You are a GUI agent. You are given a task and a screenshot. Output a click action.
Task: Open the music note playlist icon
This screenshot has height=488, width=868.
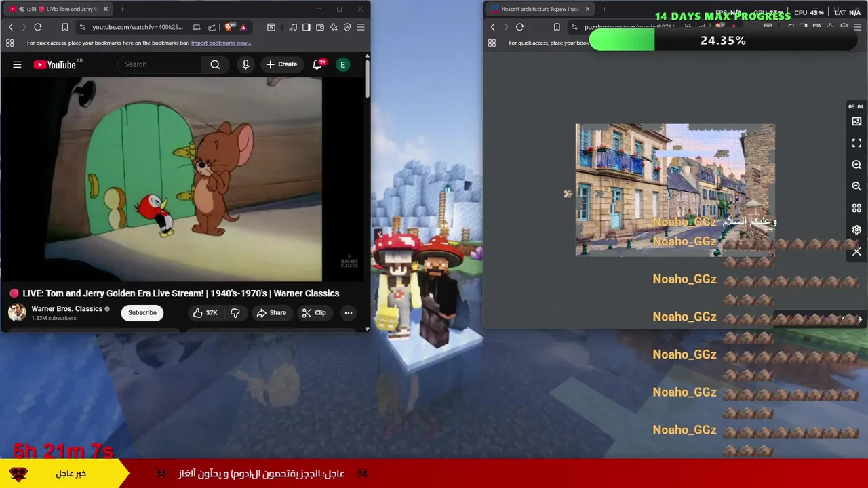coord(293,27)
